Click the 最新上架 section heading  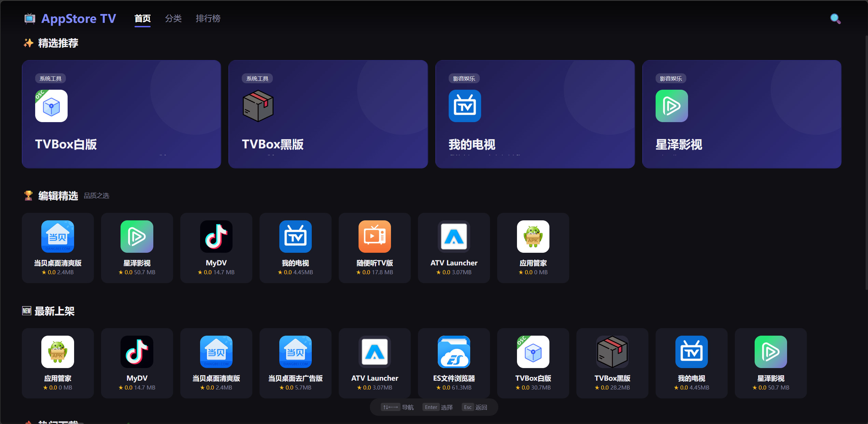tap(55, 311)
